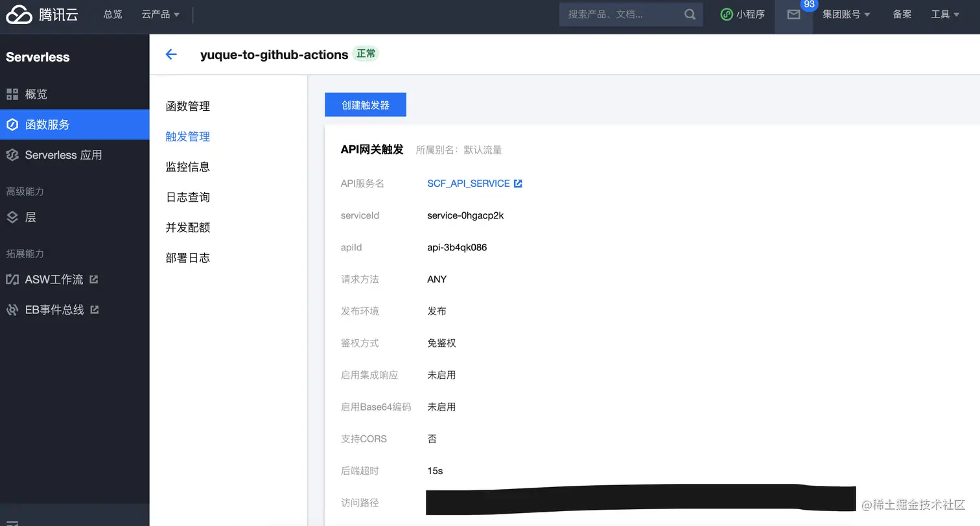Image resolution: width=980 pixels, height=526 pixels.
Task: Switch to the 部署日志 tab
Action: pyautogui.click(x=188, y=258)
